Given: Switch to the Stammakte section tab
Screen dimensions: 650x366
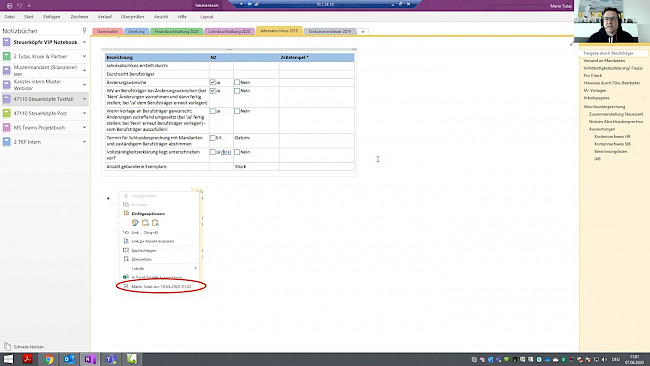Looking at the screenshot, I should (107, 32).
